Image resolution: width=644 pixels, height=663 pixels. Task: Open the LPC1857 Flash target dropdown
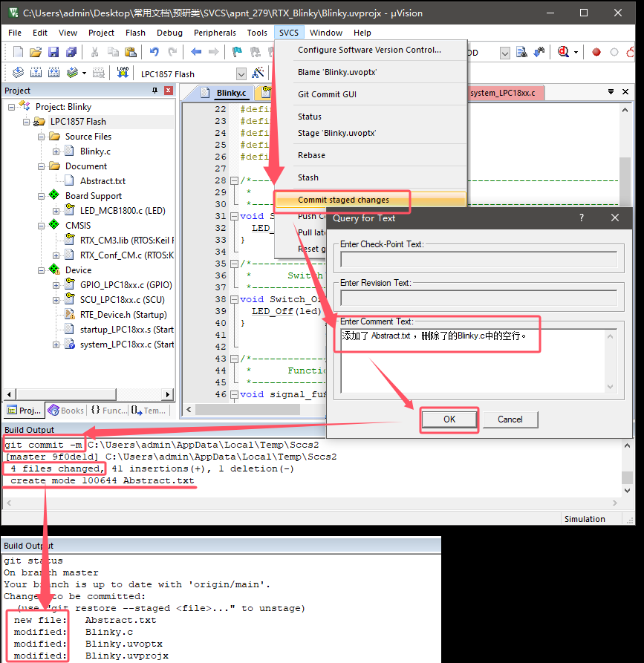241,74
